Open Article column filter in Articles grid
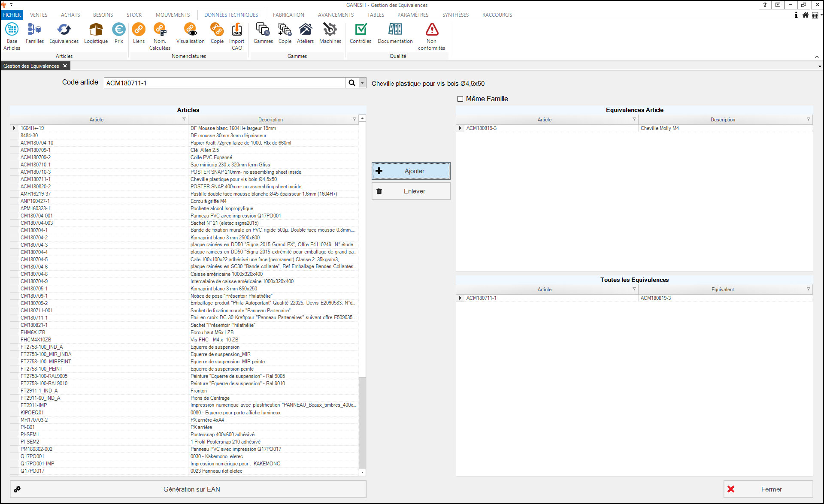Image resolution: width=824 pixels, height=504 pixels. 184,119
